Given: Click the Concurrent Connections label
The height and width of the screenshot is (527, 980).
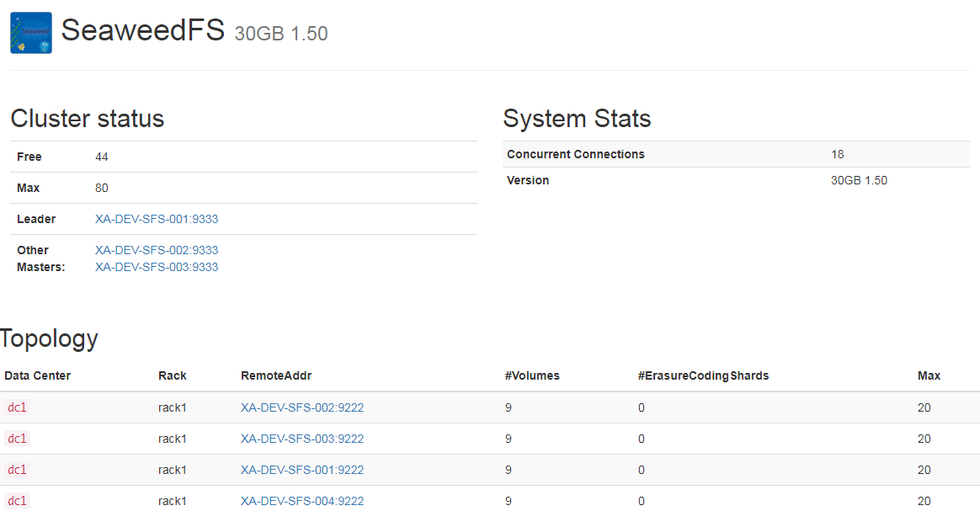Looking at the screenshot, I should pos(576,154).
